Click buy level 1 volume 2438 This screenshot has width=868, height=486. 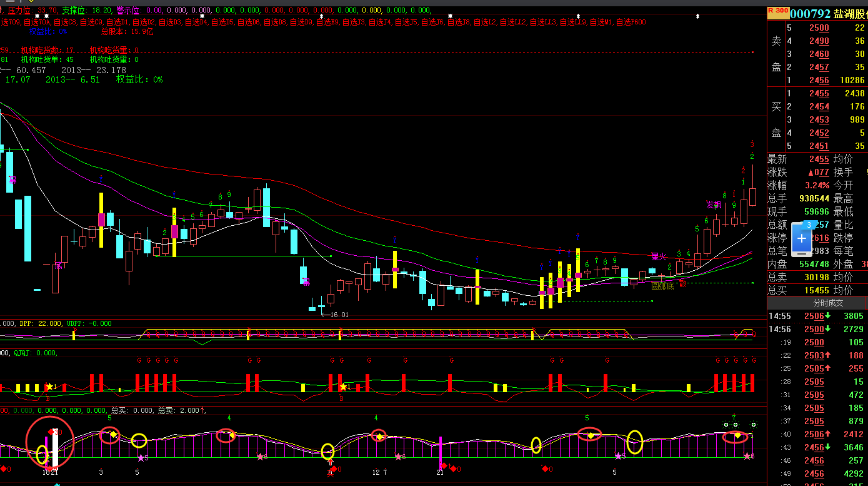[x=855, y=93]
